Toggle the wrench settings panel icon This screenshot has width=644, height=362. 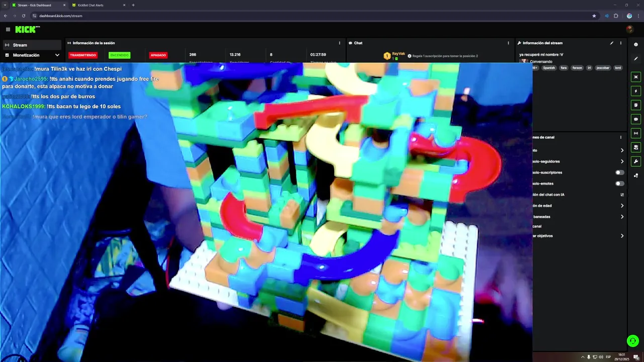pos(636,161)
